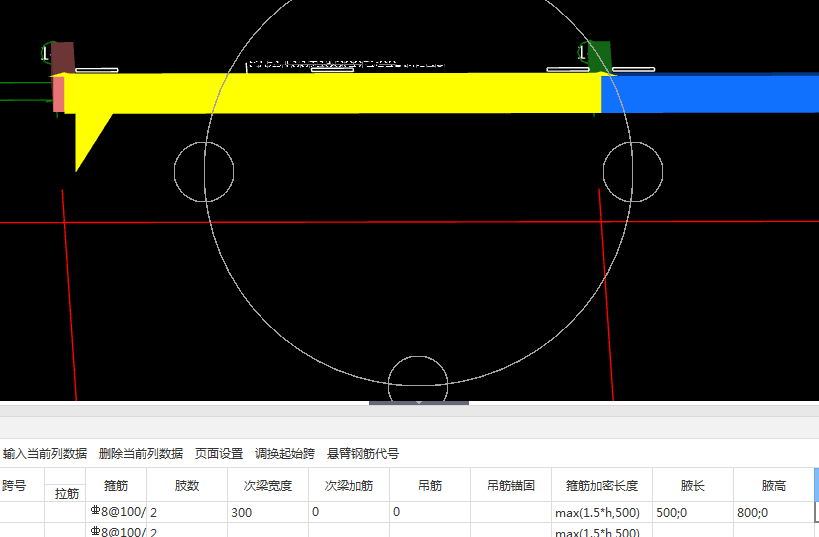Select the 吊筋 column header
This screenshot has height=537, width=819.
tap(430, 485)
